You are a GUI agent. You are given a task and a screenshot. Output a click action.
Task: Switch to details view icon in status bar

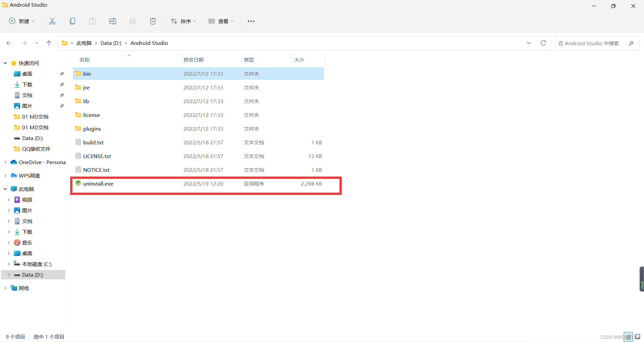628,337
